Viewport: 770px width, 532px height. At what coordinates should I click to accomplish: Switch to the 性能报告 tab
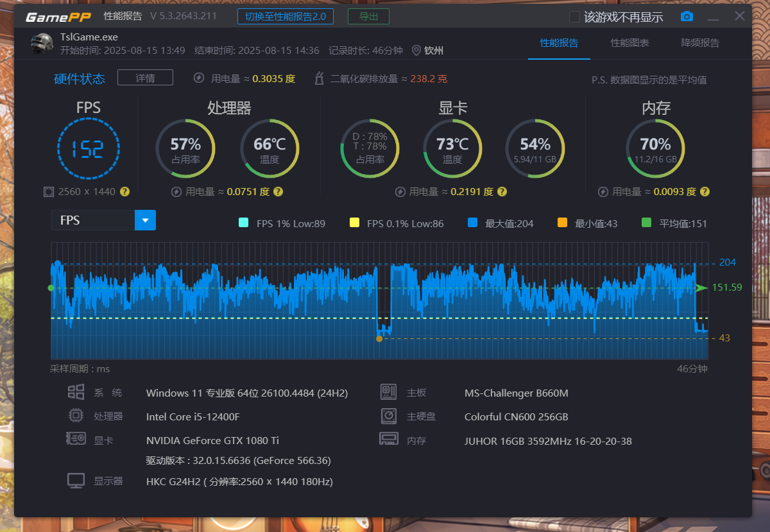(559, 43)
